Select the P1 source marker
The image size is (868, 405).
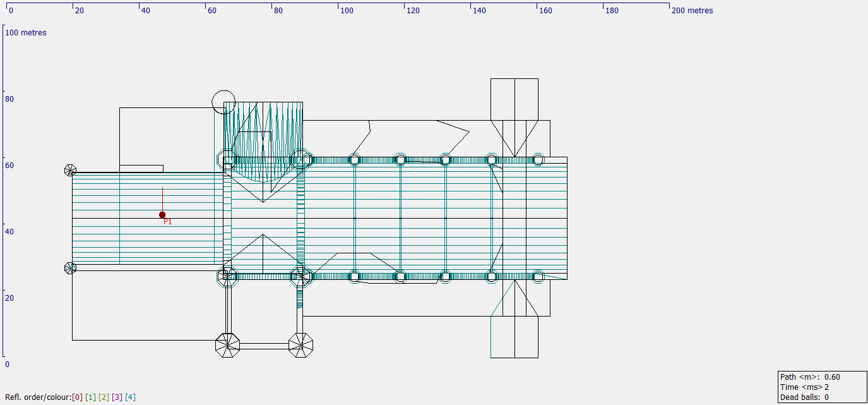pos(162,215)
